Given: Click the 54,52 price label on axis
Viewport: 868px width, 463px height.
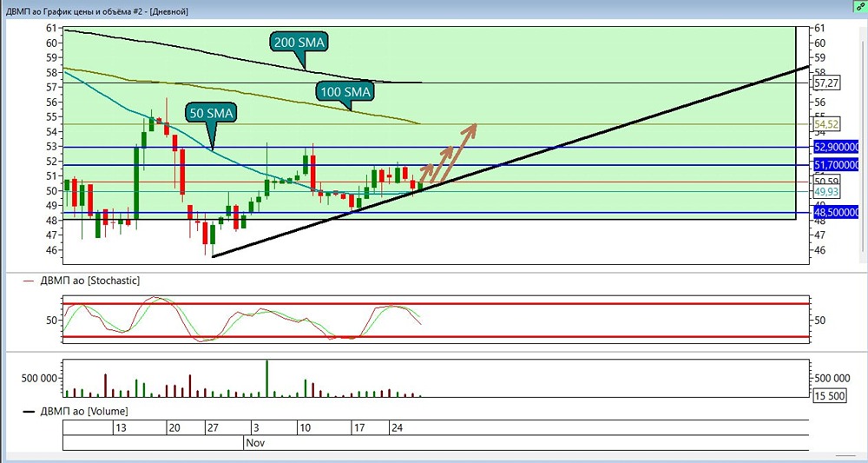Looking at the screenshot, I should 825,124.
